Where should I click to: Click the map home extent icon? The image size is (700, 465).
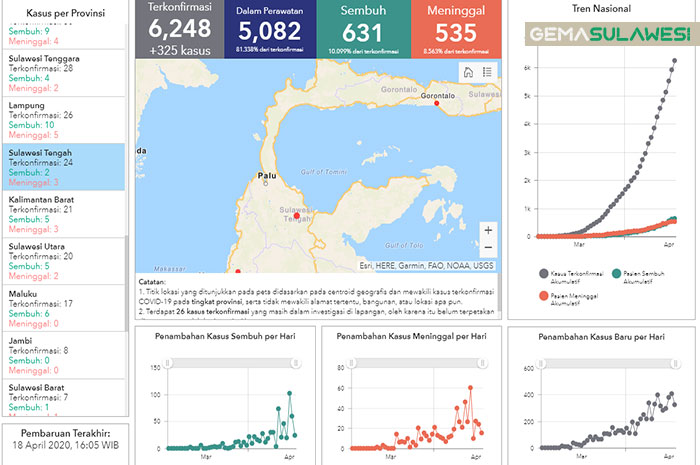point(467,72)
